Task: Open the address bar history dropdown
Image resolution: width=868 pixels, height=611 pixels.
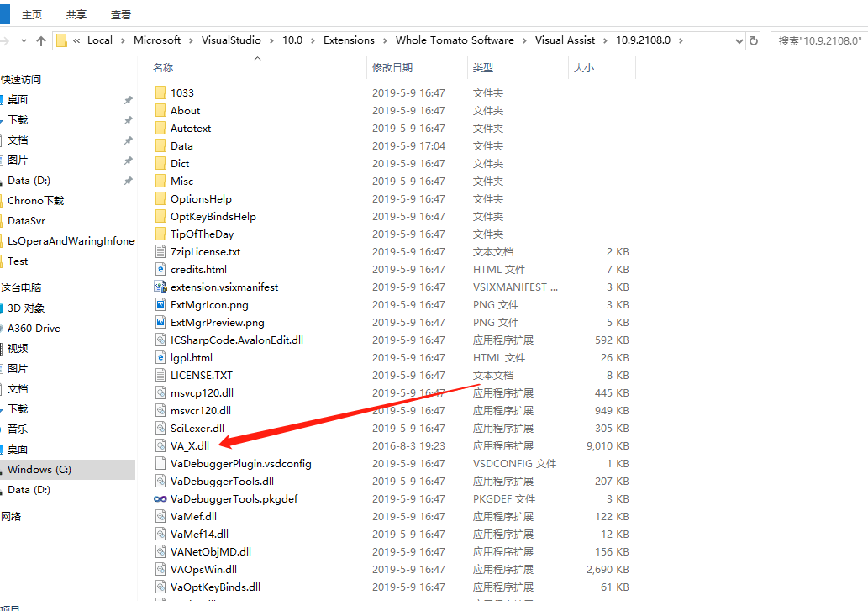Action: click(739, 40)
